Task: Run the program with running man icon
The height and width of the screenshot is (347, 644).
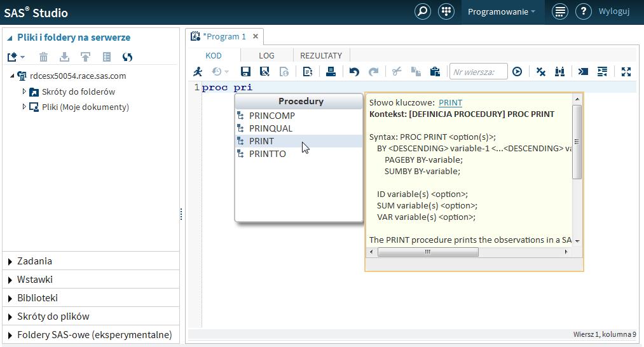Action: point(198,72)
